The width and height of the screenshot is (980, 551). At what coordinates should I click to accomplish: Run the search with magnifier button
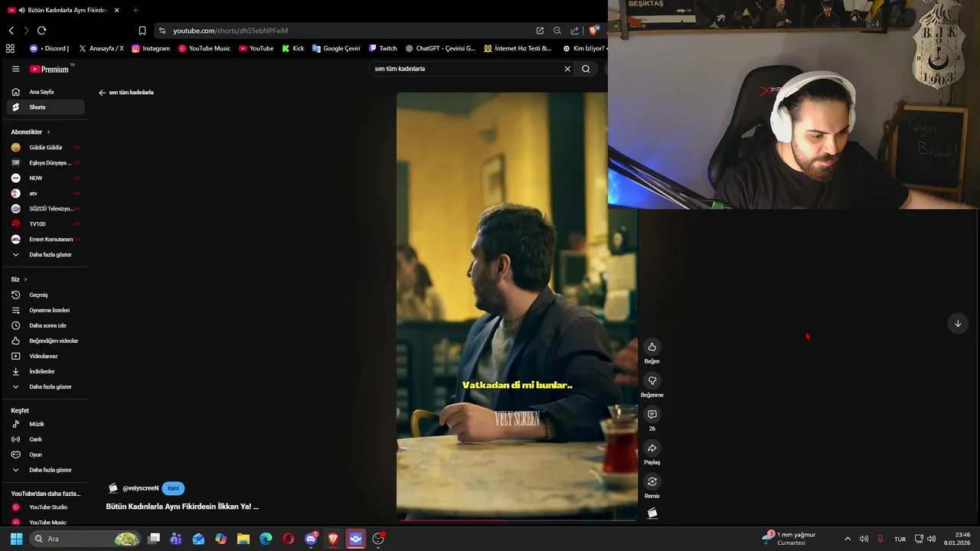(x=586, y=69)
